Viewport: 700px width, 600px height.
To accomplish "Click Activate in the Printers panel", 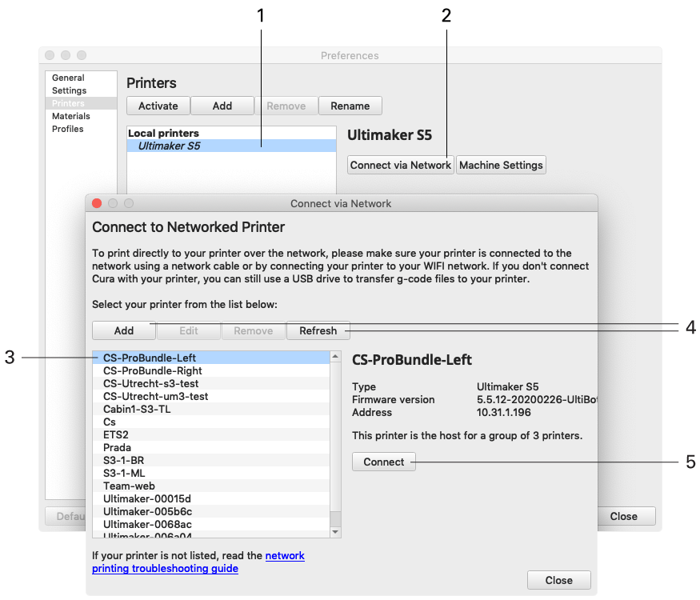I will (158, 106).
